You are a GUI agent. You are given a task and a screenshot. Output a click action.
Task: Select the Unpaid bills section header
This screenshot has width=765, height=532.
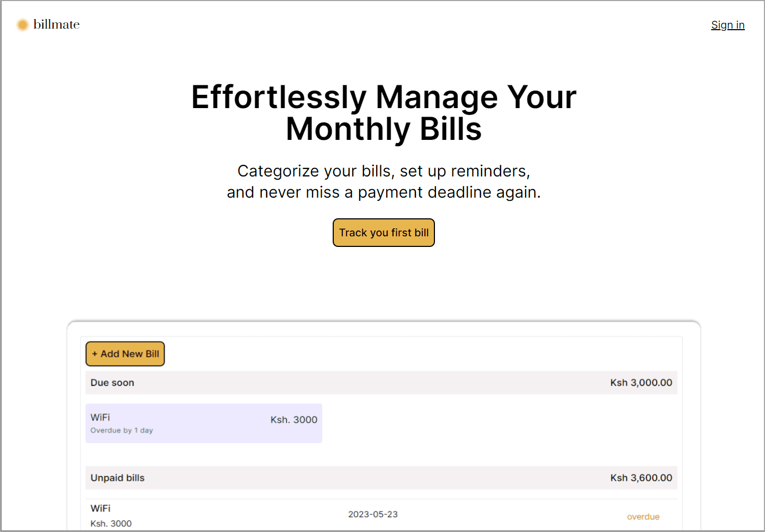click(381, 478)
